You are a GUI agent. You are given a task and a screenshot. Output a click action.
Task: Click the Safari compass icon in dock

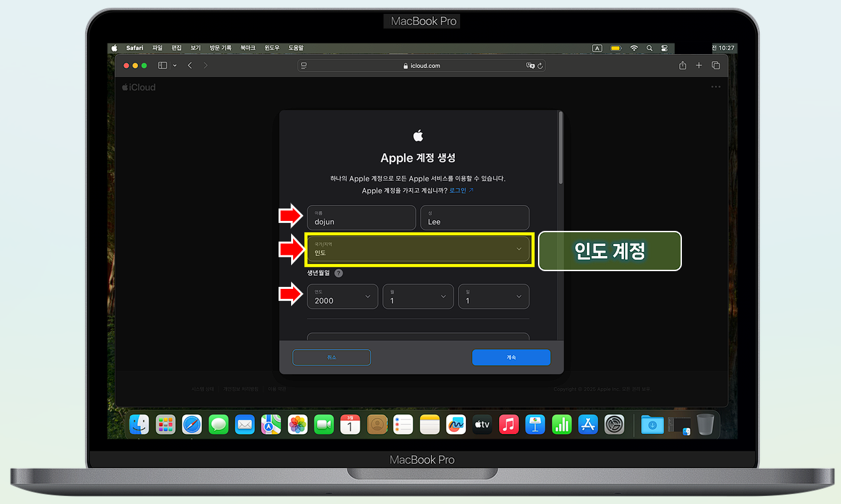click(191, 424)
